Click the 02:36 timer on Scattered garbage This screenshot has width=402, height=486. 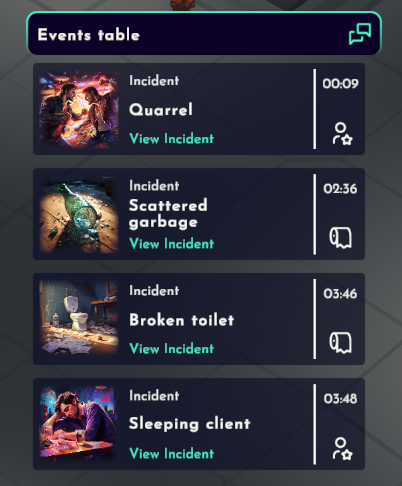[340, 189]
